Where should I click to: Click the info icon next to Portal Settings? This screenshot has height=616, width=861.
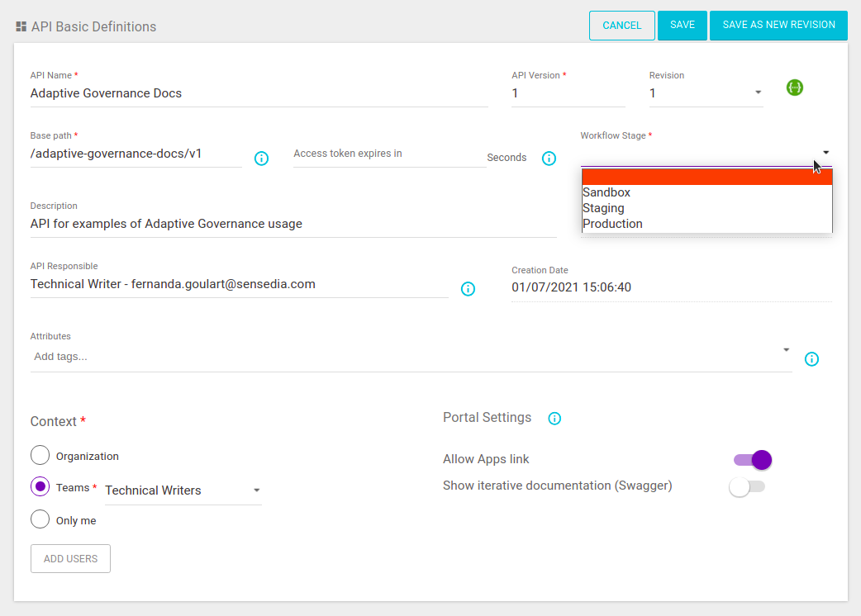[554, 418]
